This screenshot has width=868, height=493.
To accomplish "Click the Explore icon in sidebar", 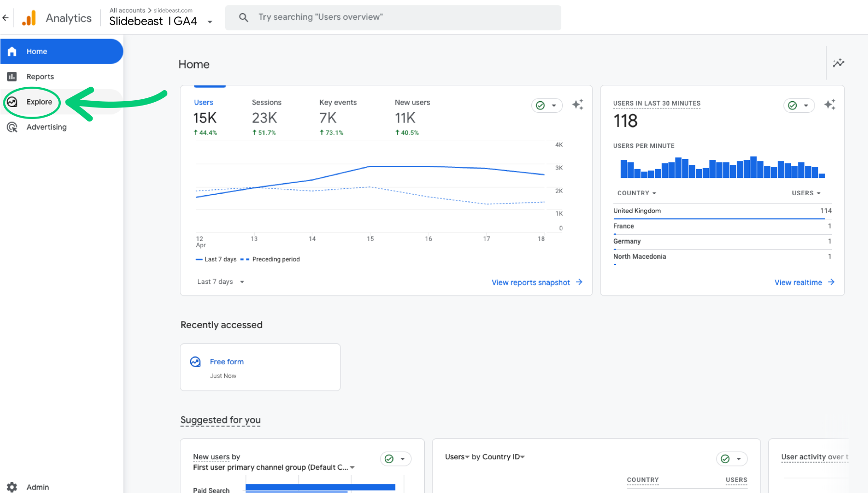I will [x=12, y=102].
